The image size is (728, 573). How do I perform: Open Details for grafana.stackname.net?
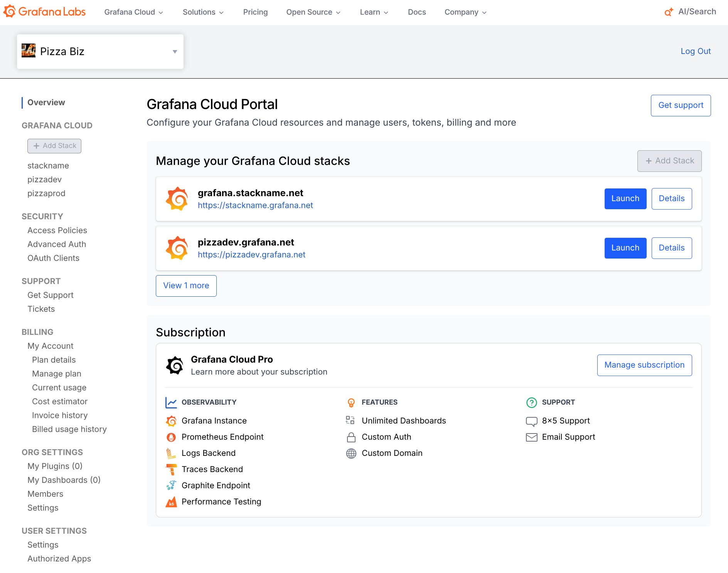pyautogui.click(x=672, y=199)
